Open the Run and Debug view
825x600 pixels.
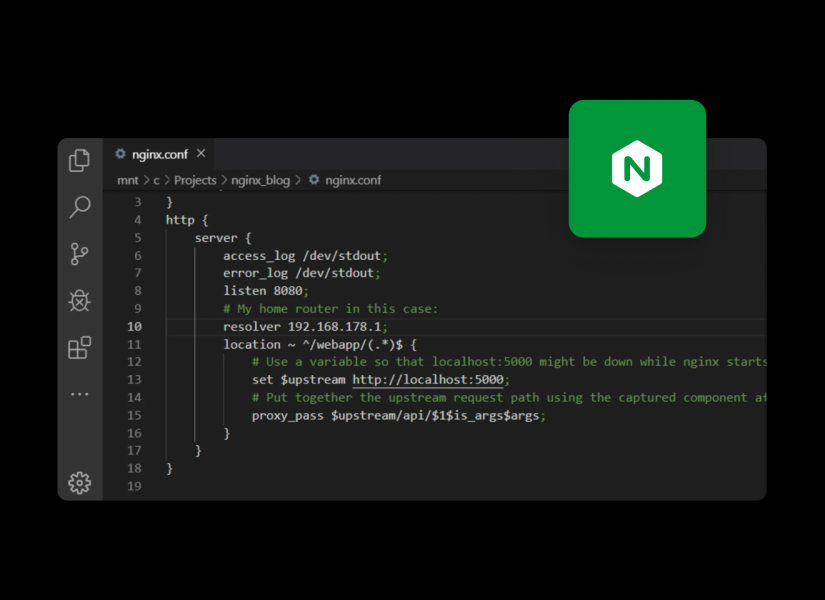(80, 301)
